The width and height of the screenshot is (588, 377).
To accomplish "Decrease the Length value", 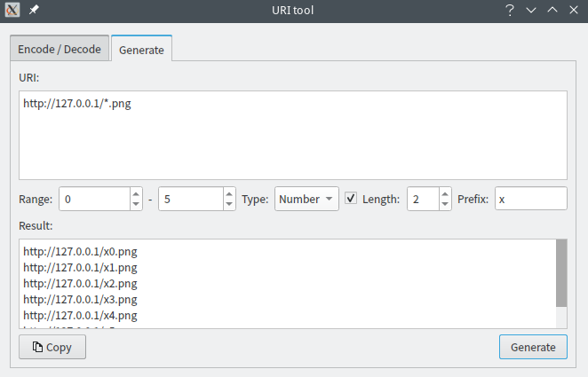I will click(445, 204).
